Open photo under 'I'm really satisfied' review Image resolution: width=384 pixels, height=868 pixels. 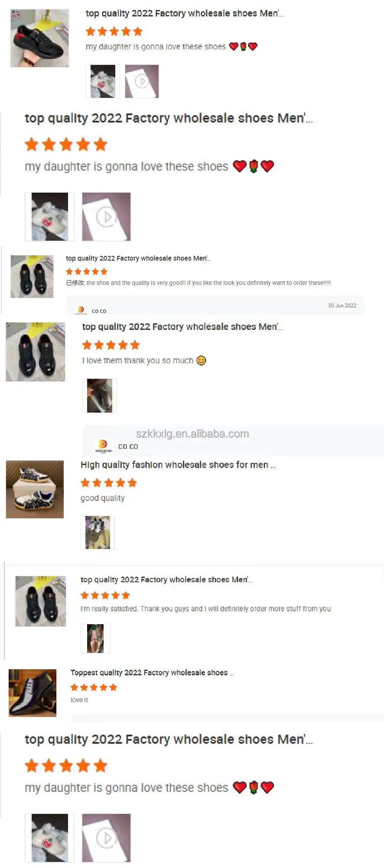95,639
